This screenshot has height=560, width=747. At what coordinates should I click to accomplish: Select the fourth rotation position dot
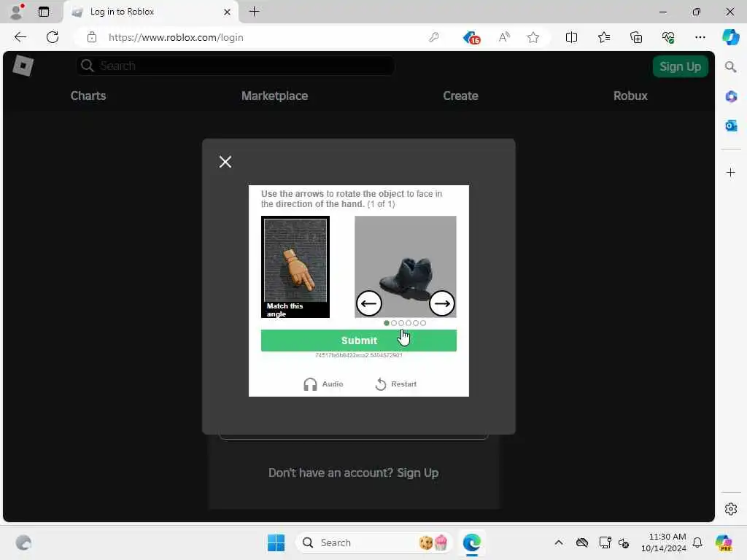(x=409, y=323)
